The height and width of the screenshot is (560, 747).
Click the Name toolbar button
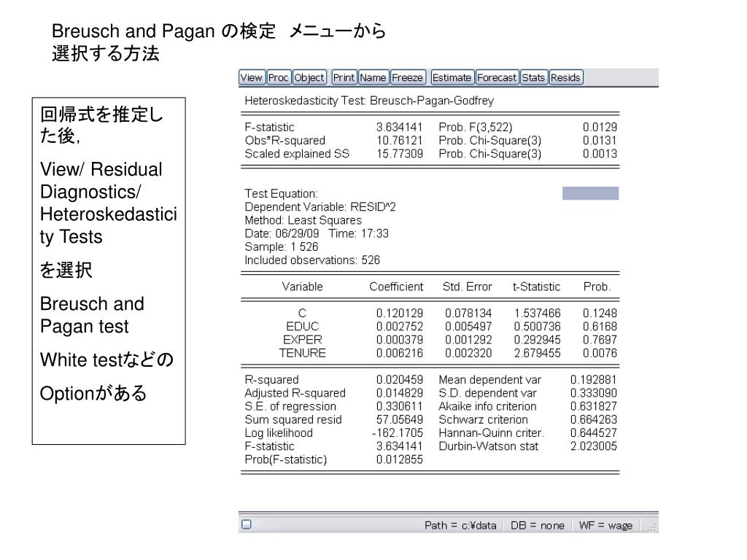click(373, 77)
